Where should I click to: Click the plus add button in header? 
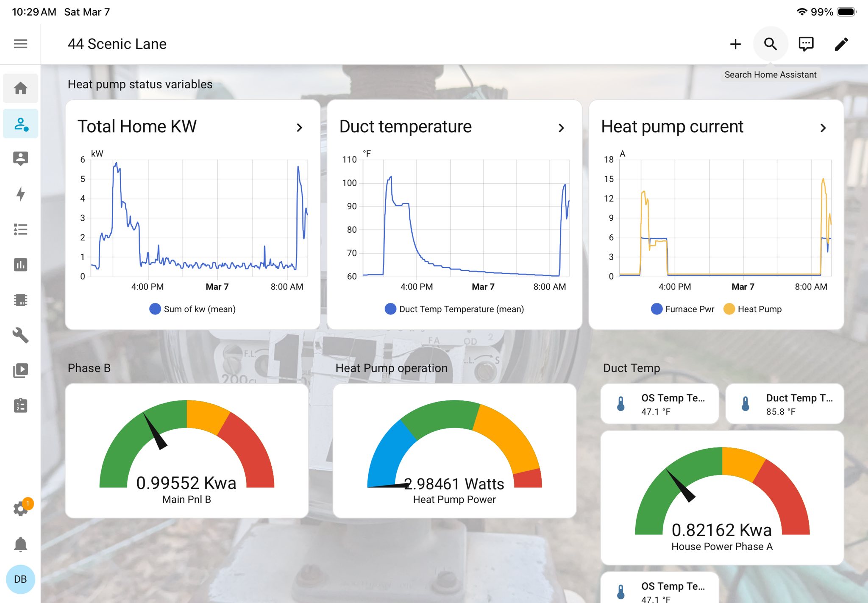pyautogui.click(x=735, y=44)
